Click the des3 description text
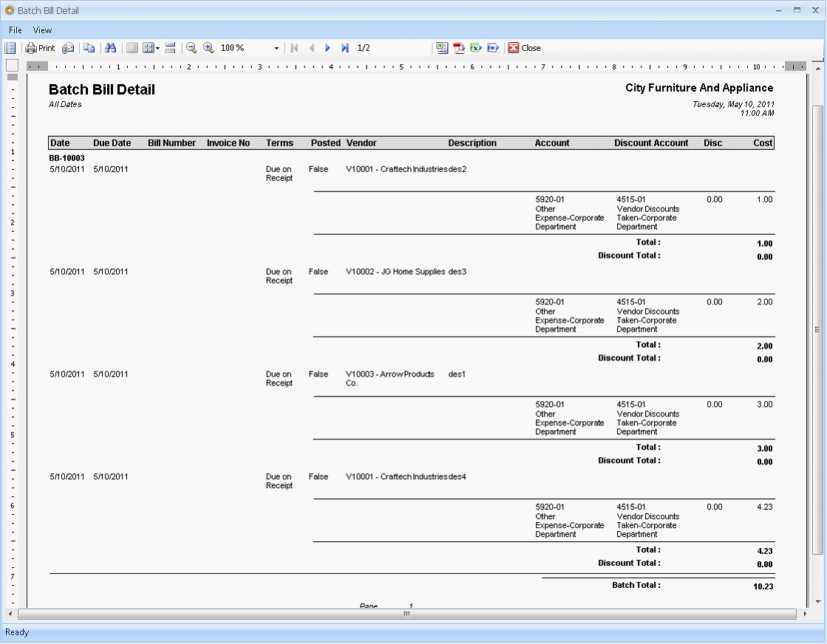The image size is (827, 644). tap(457, 272)
